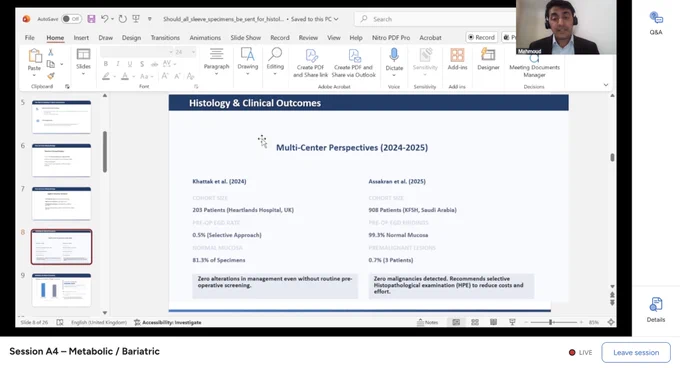
Task: Toggle Strikethrough formatting
Action: click(154, 64)
